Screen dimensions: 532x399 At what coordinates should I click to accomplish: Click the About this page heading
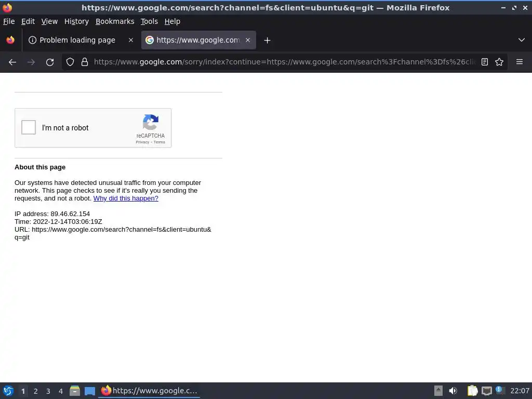pyautogui.click(x=40, y=167)
